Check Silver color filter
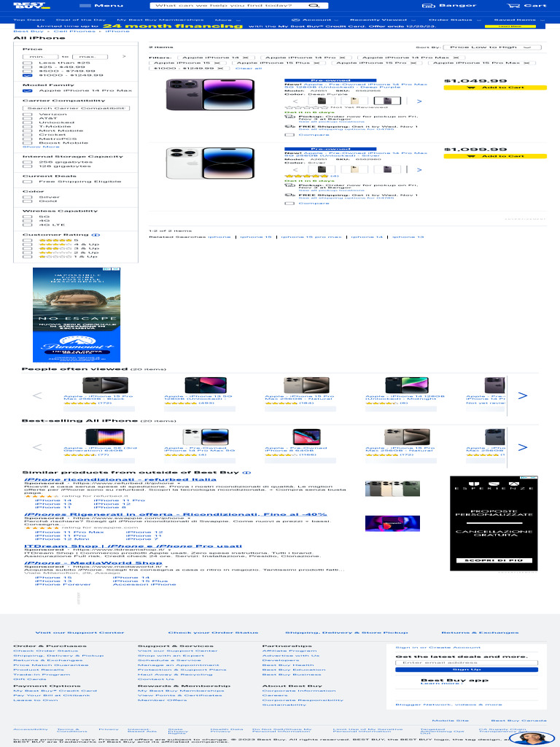The height and width of the screenshot is (747, 560). coord(28,197)
